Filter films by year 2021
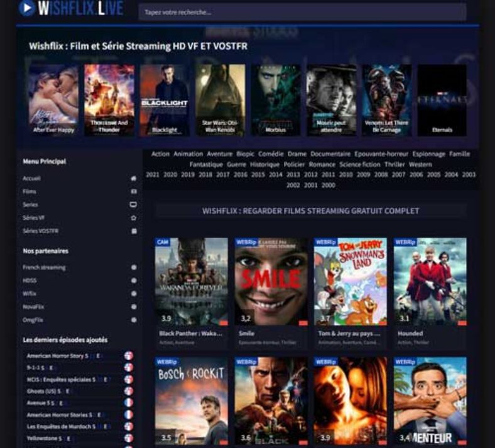The height and width of the screenshot is (448, 495). coord(153,175)
